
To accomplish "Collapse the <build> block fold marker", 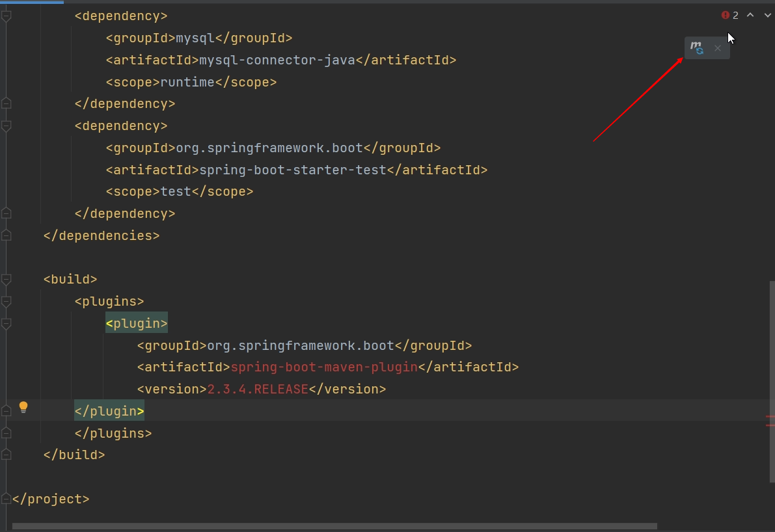I will (x=7, y=280).
